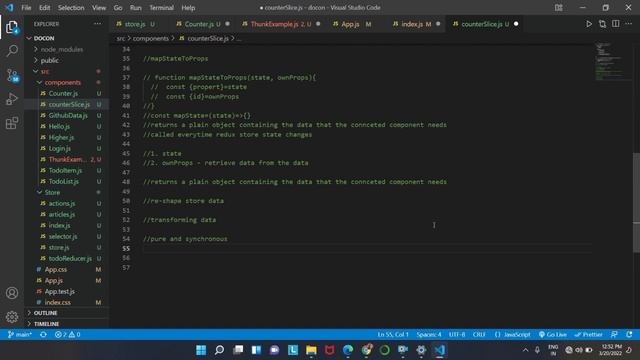Click Prettier in status bar
640x360 pixels.
588,334
